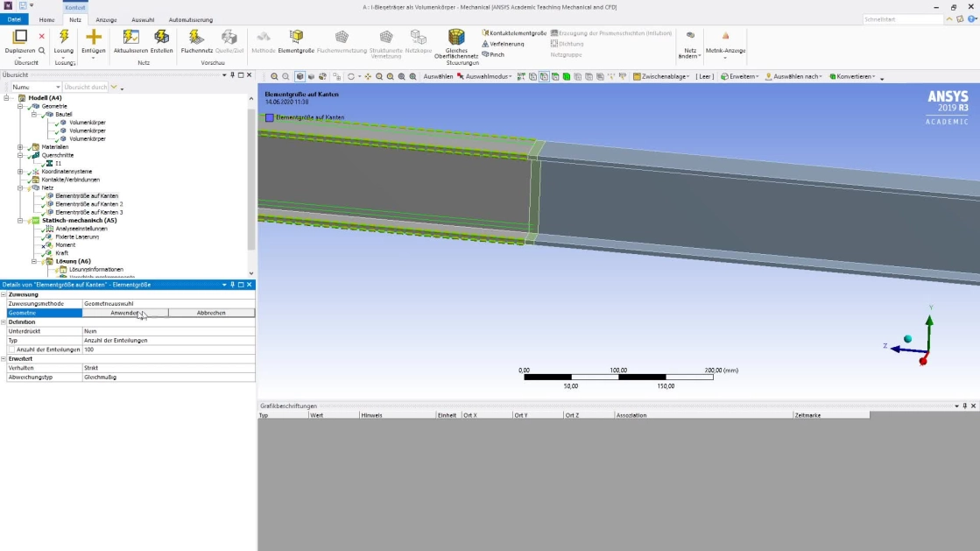Image resolution: width=980 pixels, height=551 pixels.
Task: Collapse the Modell (A4) tree node
Action: 6,98
